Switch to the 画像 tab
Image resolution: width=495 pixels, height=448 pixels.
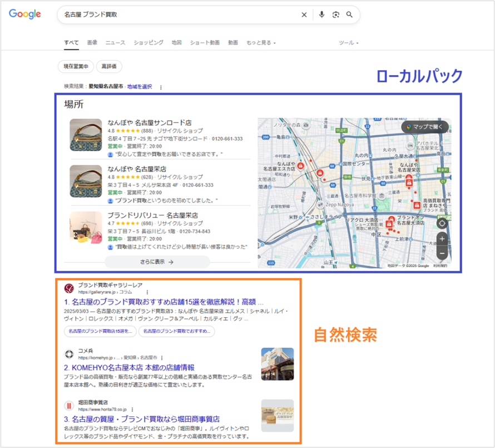click(92, 42)
